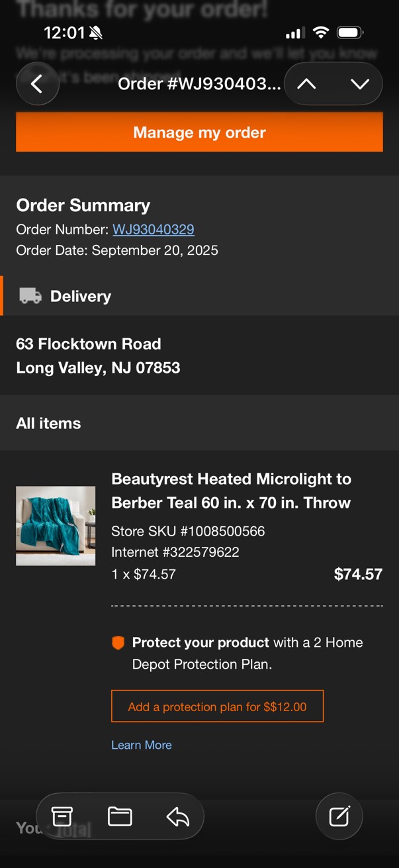Tap the 63 Flocktown Road delivery address
Image resolution: width=399 pixels, height=868 pixels.
point(98,356)
